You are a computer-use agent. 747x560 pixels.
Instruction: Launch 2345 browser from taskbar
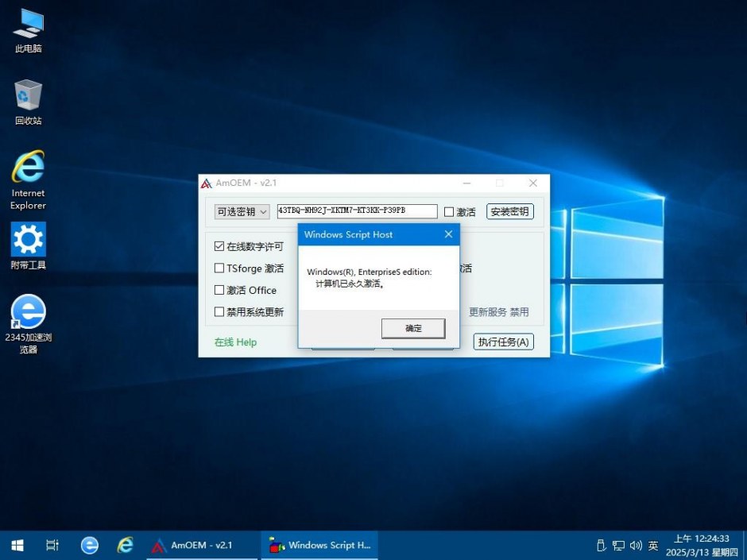[x=89, y=545]
